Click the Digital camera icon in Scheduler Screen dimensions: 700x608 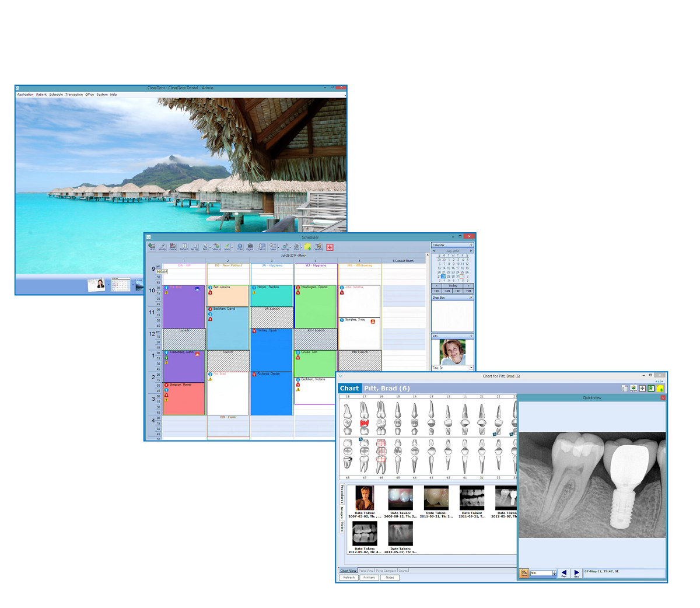[250, 247]
